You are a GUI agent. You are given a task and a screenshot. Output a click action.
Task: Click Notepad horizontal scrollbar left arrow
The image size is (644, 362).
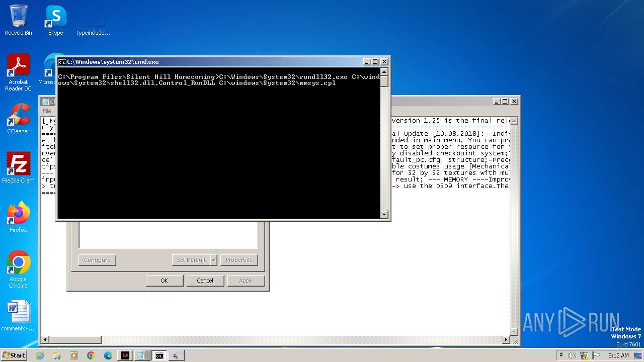(x=45, y=340)
